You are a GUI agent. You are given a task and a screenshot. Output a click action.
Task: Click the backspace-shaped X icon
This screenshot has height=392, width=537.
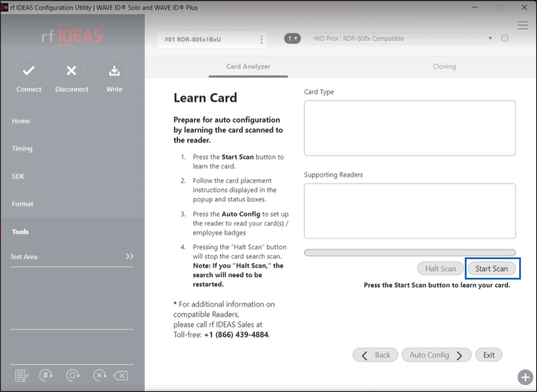point(120,375)
